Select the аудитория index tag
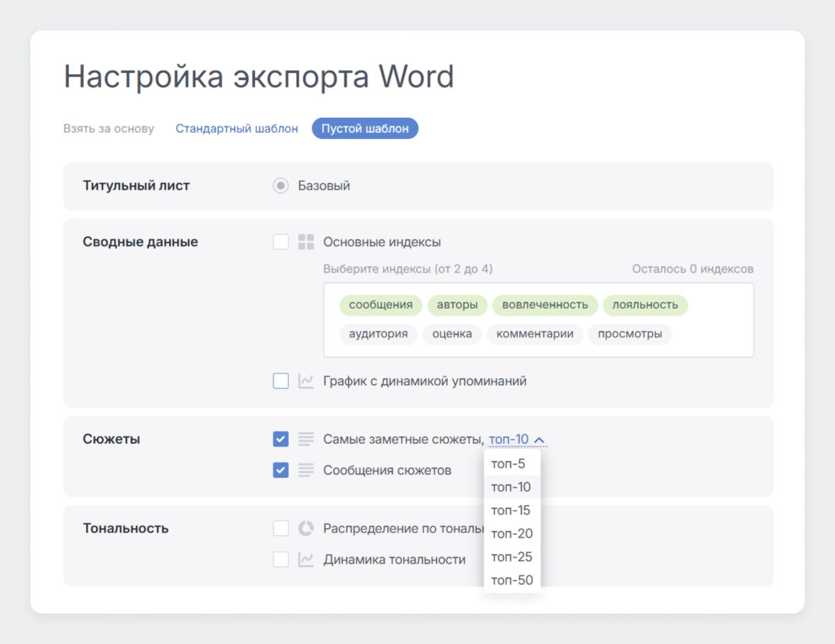This screenshot has height=644, width=835. pos(378,334)
